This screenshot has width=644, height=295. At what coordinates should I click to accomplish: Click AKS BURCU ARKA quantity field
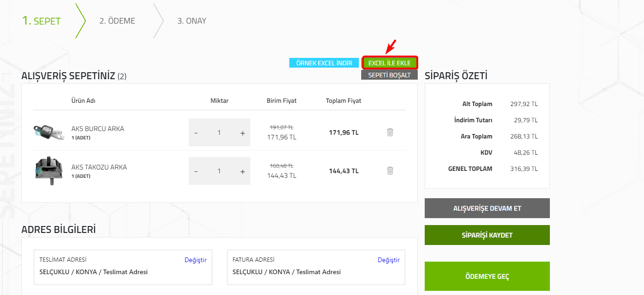coord(219,133)
